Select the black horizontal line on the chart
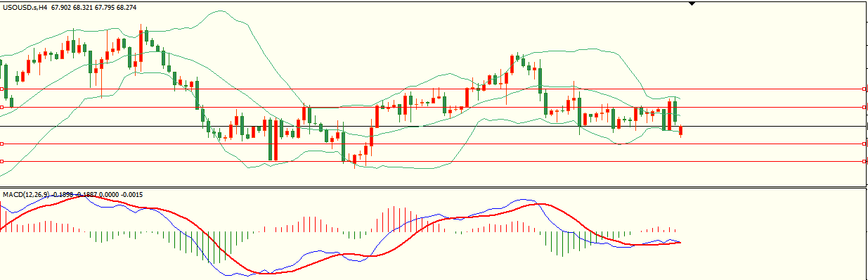Screen dimensions: 868x280 (x=432, y=126)
